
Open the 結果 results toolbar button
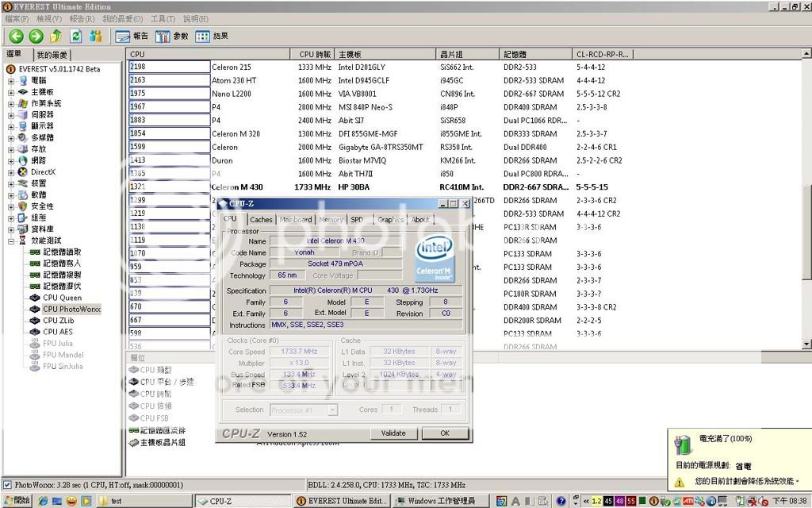point(212,37)
